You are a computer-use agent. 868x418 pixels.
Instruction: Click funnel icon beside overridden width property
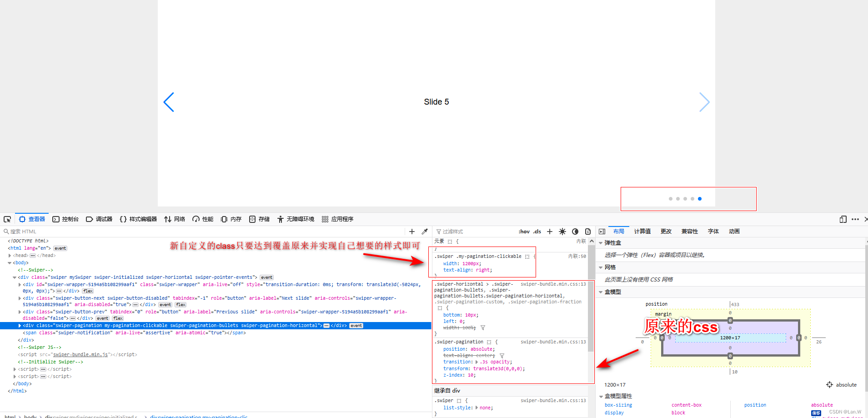coord(483,327)
